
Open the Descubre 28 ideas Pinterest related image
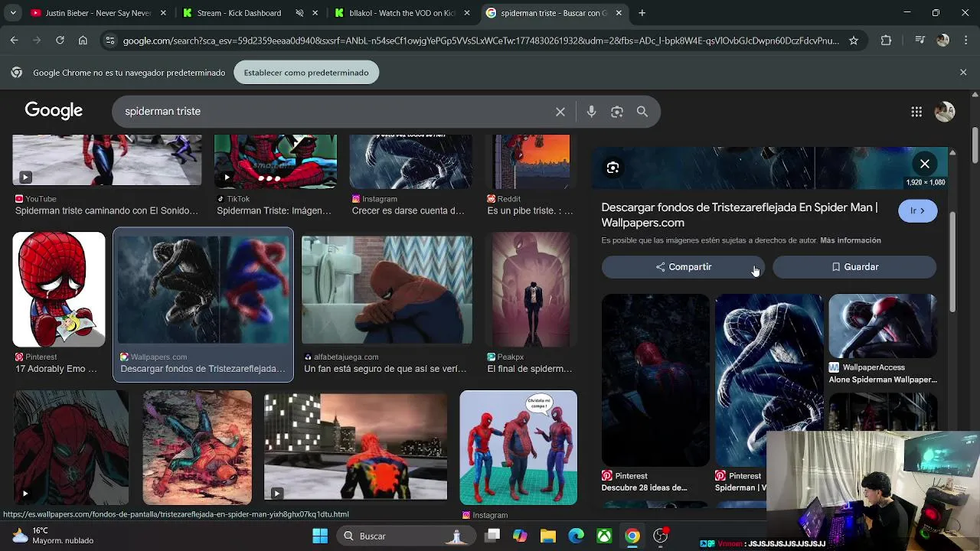[x=655, y=380]
